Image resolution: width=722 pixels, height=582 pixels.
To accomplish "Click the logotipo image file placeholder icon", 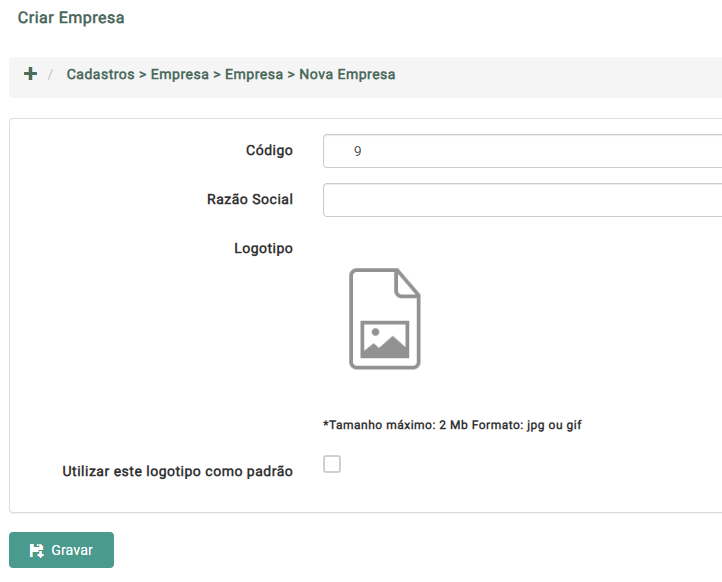I will tap(384, 319).
